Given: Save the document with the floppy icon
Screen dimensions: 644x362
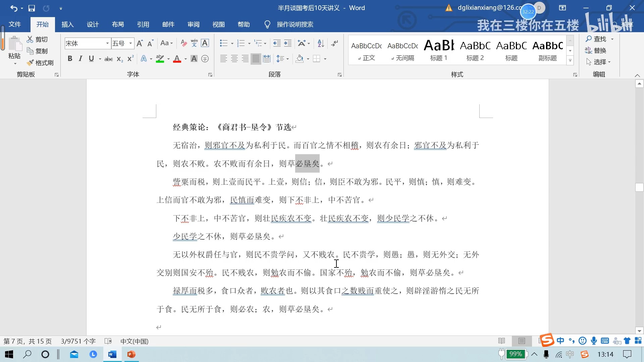Looking at the screenshot, I should pyautogui.click(x=32, y=8).
